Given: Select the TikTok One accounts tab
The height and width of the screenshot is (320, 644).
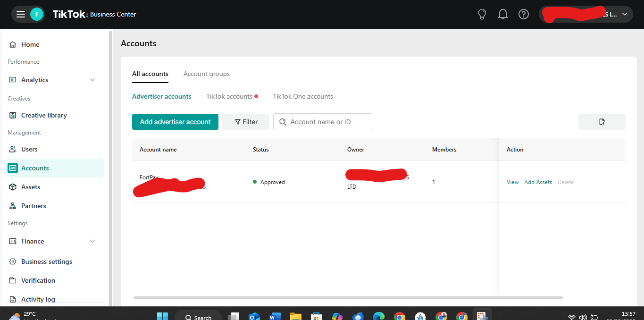Looking at the screenshot, I should (303, 96).
